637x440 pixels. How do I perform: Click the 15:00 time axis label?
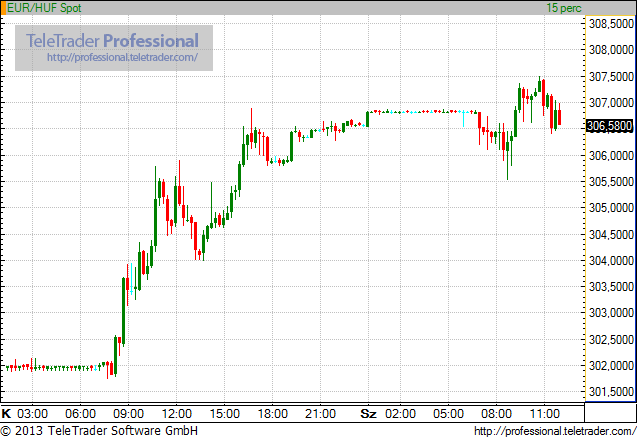tap(224, 414)
